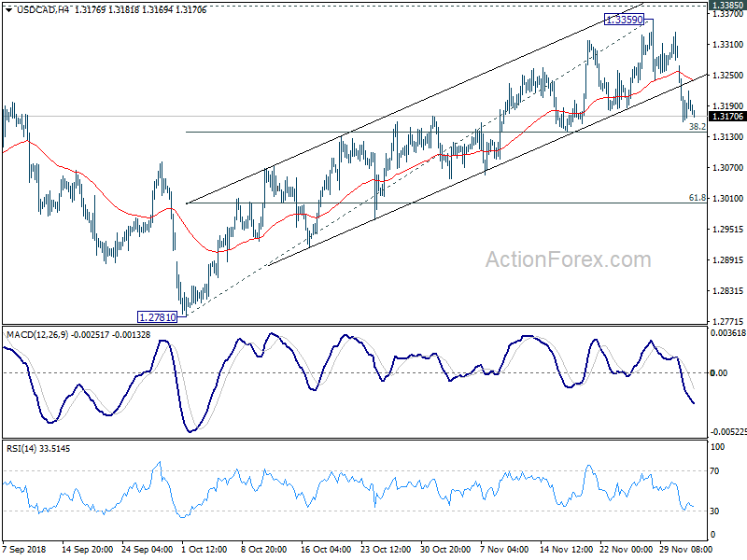
Task: Click the current price marker 1.31706
Action: tap(727, 116)
